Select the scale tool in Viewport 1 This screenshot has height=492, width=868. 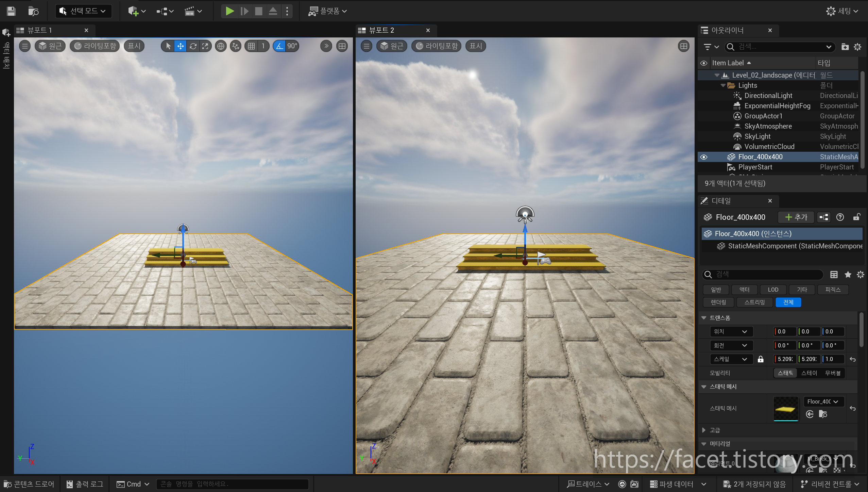point(205,46)
